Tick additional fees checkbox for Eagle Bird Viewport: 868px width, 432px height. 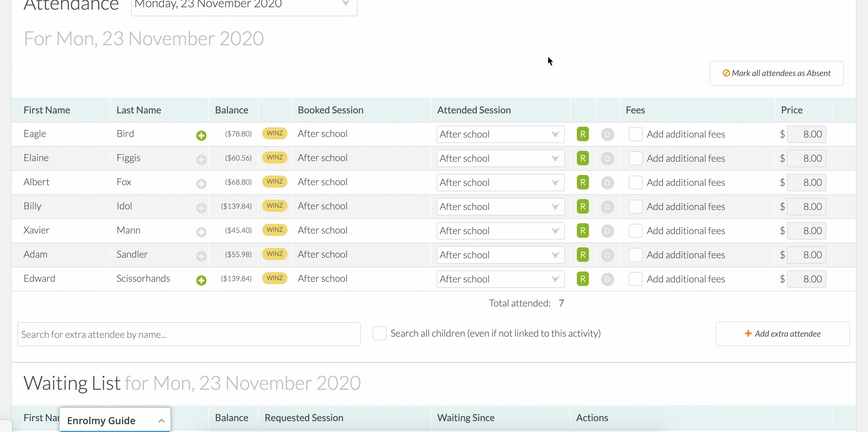coord(635,134)
